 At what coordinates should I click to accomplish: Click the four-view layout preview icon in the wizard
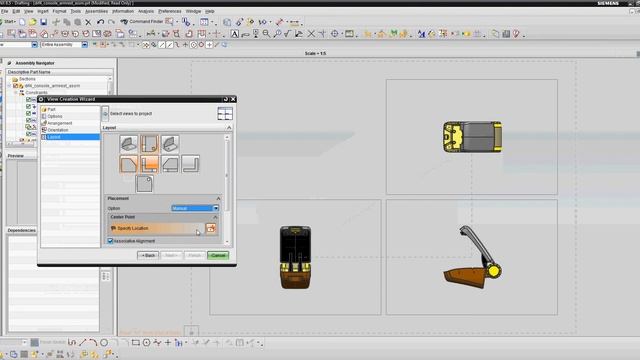(x=225, y=113)
